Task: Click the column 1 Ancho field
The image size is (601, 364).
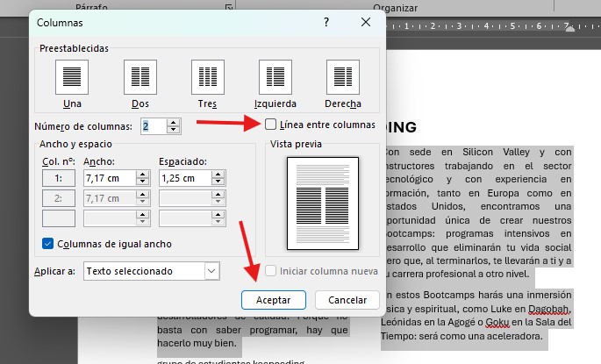Action: click(x=110, y=178)
